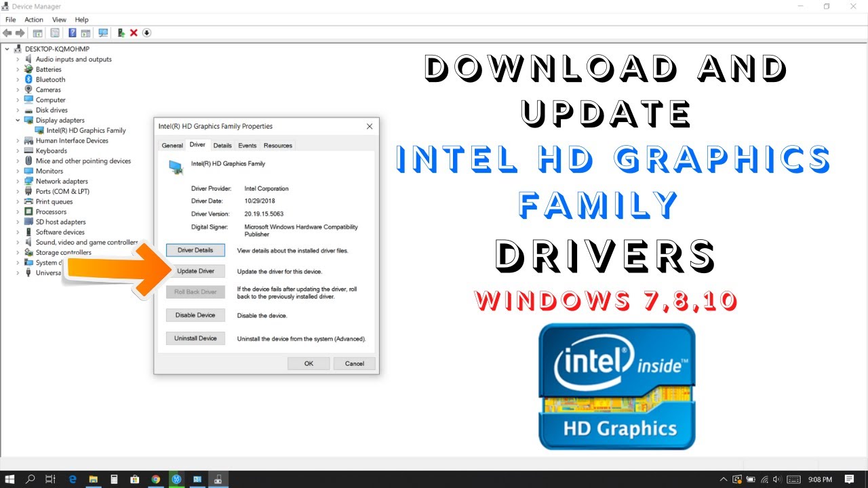This screenshot has width=868, height=488.
Task: Click the Device Manager taskbar icon
Action: [218, 479]
